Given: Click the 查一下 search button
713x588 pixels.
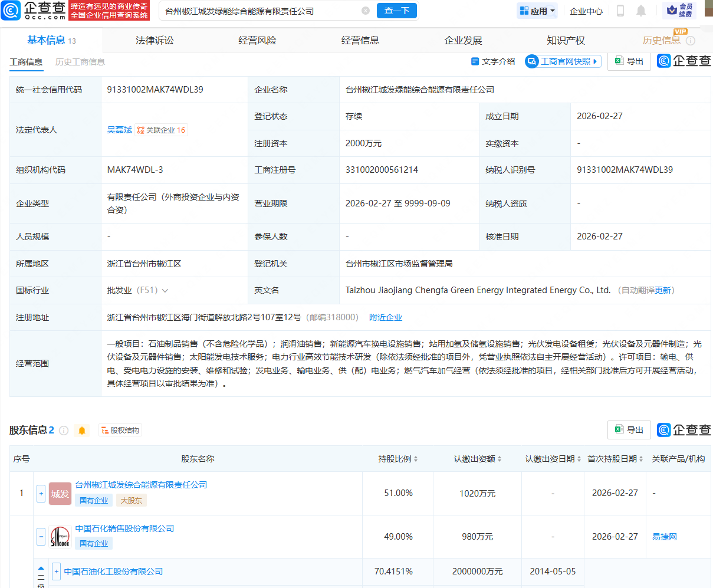Looking at the screenshot, I should coord(396,11).
